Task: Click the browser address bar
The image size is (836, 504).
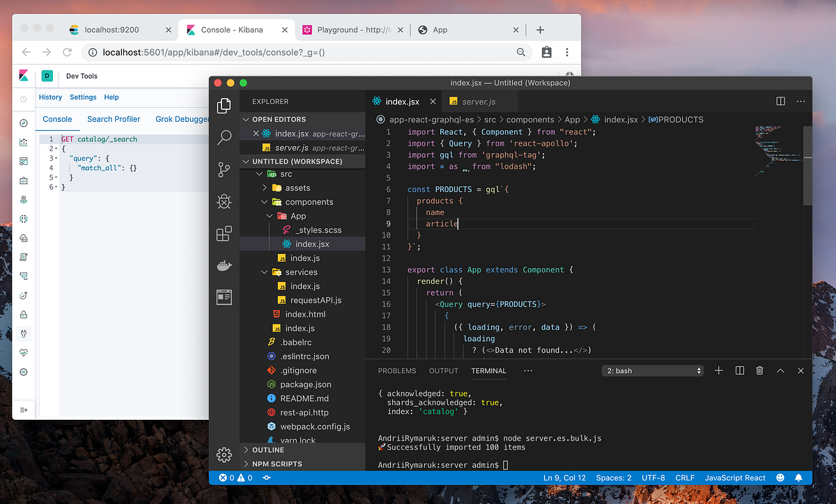Action: pyautogui.click(x=279, y=52)
